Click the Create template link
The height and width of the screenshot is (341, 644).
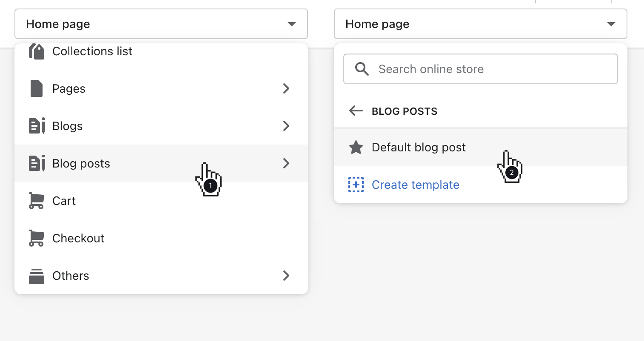[415, 185]
